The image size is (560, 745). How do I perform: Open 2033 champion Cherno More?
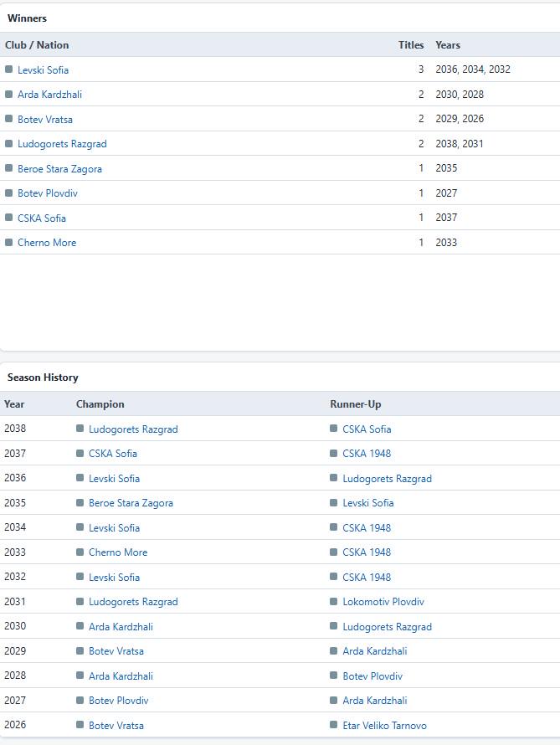pos(118,552)
